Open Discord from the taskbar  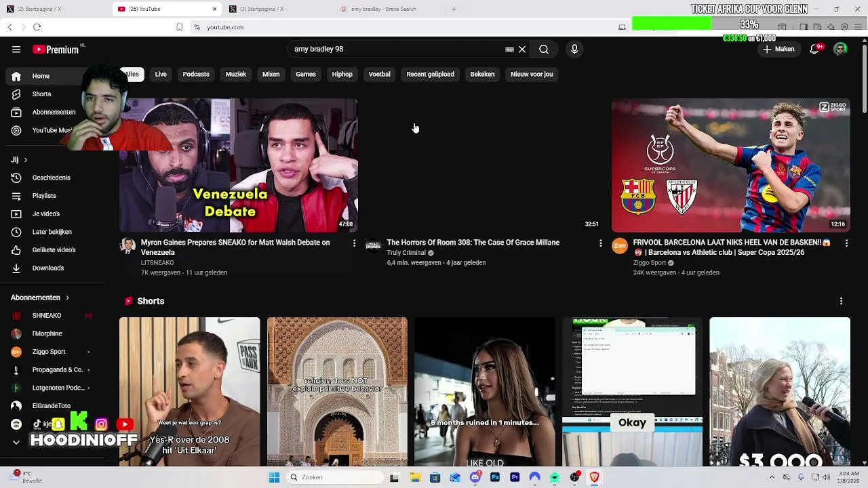point(475,478)
